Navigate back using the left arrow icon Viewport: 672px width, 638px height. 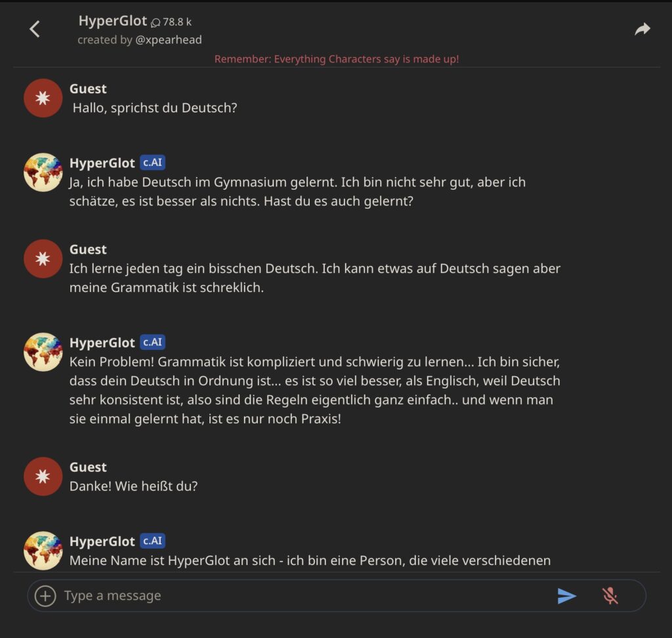(33, 29)
